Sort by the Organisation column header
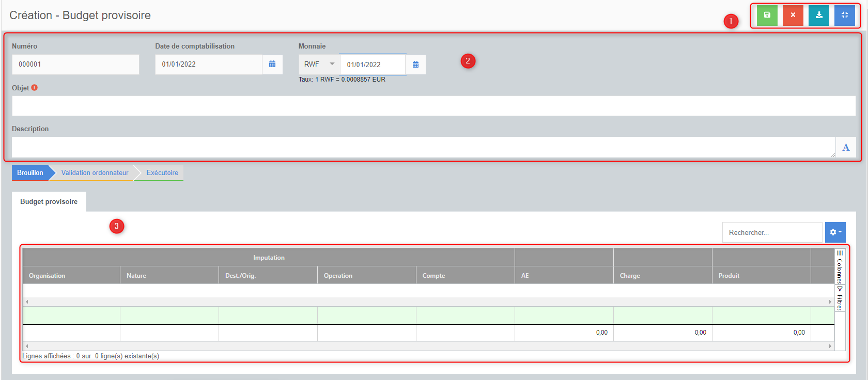 [47, 276]
